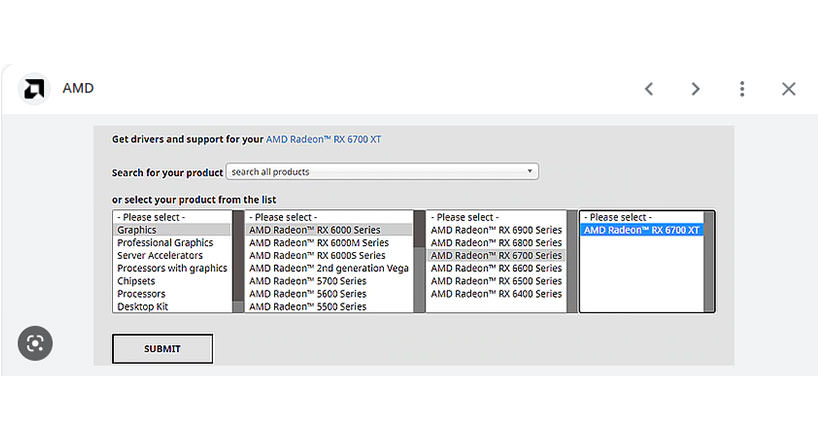Screen dimensions: 818x440
Task: Select AMD Radeon RX 6000 Series
Action: (x=329, y=230)
